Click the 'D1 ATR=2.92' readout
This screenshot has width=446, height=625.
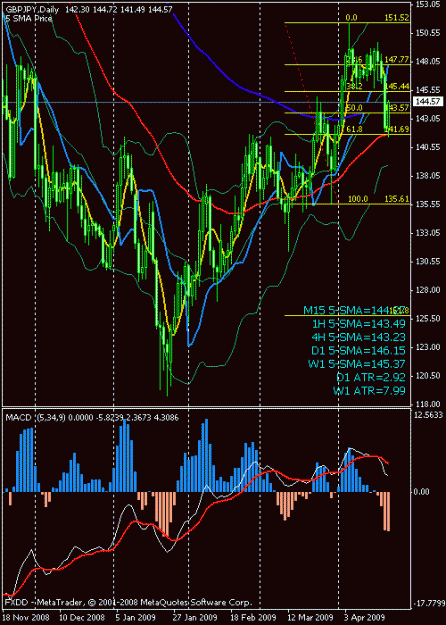tap(371, 377)
